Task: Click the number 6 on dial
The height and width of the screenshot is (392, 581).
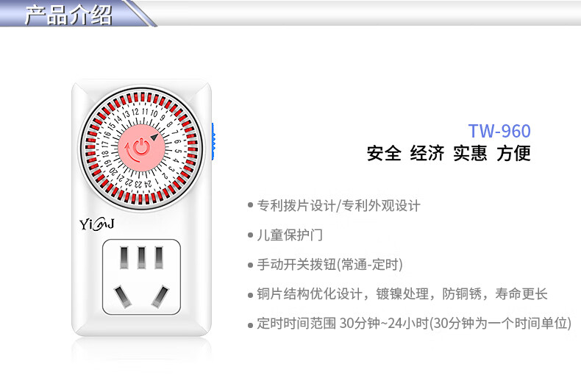Action: click(x=177, y=141)
